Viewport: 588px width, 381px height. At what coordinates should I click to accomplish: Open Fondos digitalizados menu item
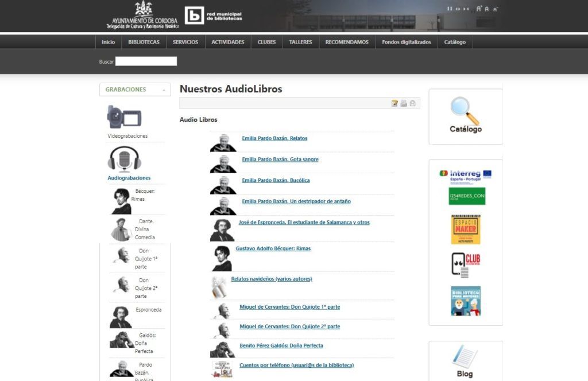407,42
